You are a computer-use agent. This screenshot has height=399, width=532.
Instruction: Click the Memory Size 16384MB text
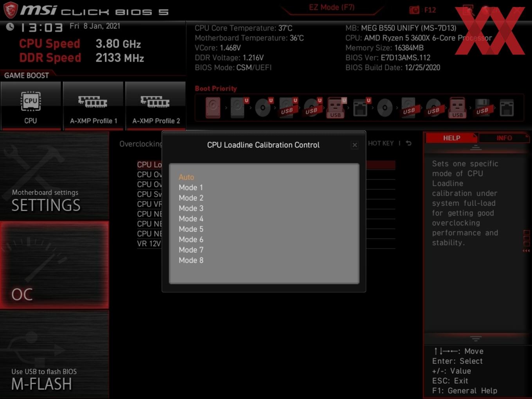385,48
